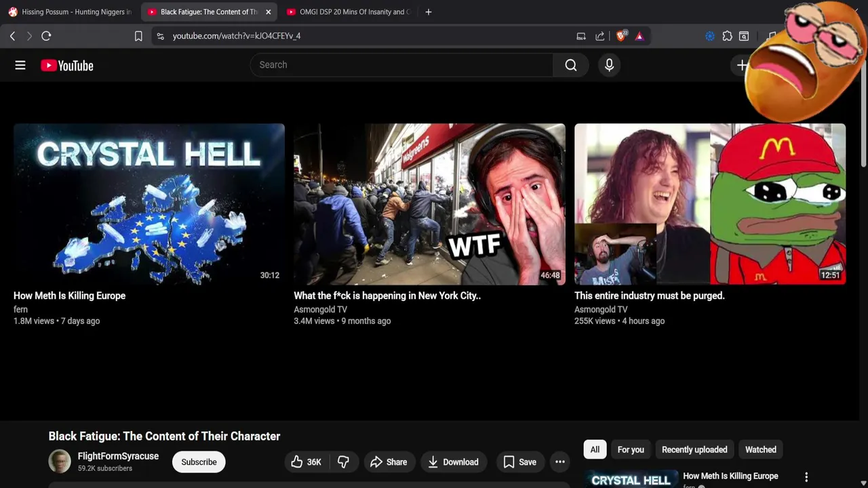The width and height of the screenshot is (868, 488).
Task: Open the Crystal Hell large video thumbnail
Action: point(149,204)
